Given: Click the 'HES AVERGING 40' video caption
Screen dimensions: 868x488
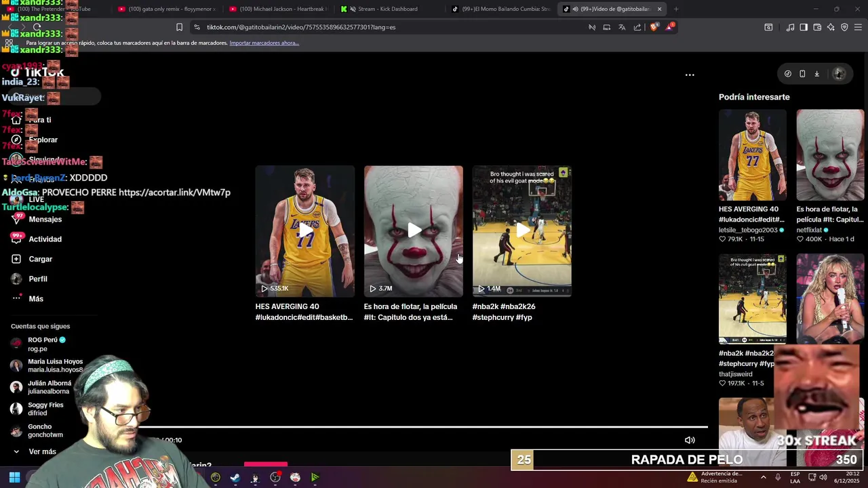Looking at the screenshot, I should pos(304,312).
